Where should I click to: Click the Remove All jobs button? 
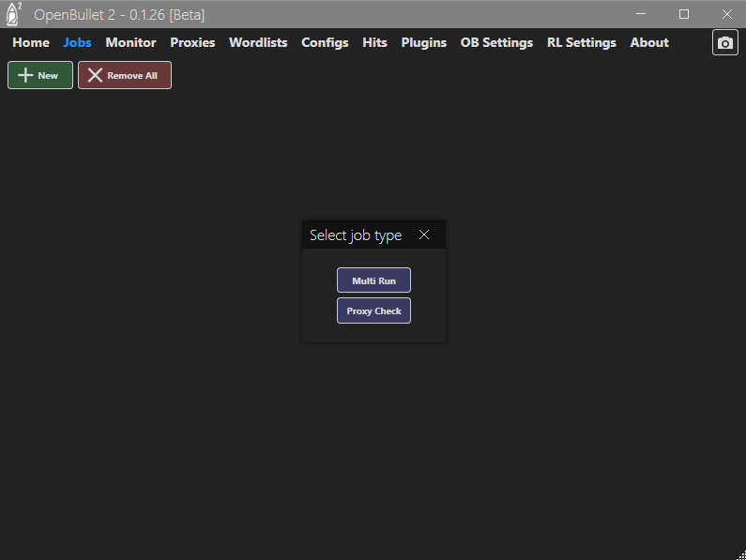125,75
